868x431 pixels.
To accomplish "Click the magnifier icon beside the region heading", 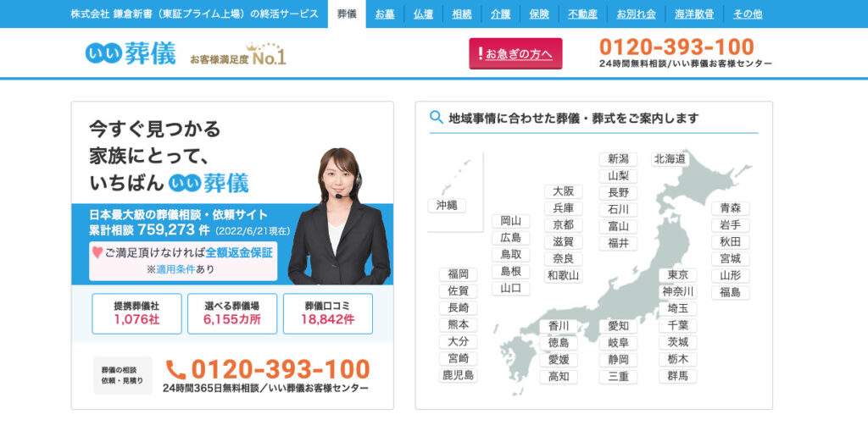I will pos(437,118).
